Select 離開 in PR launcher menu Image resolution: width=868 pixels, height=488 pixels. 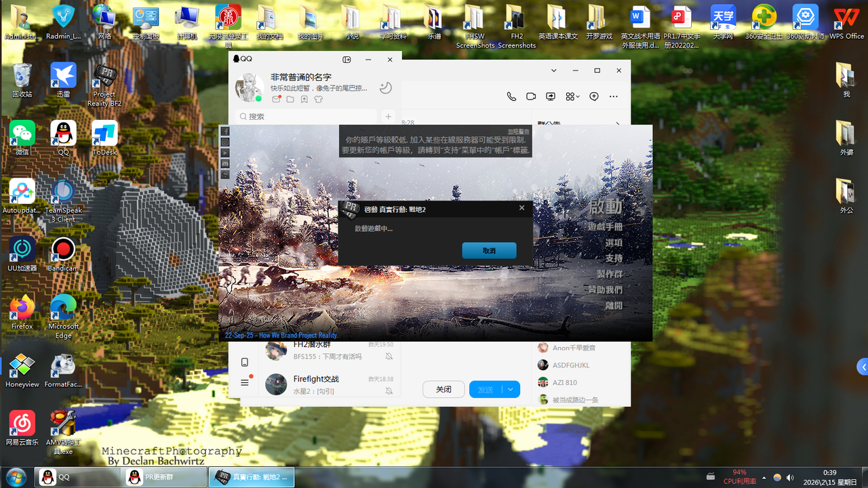point(613,306)
